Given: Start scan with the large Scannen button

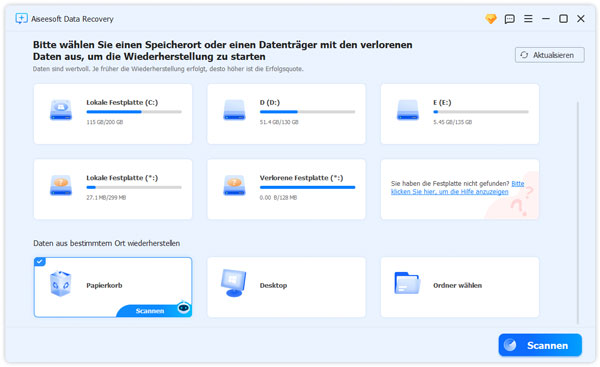Looking at the screenshot, I should click(540, 345).
